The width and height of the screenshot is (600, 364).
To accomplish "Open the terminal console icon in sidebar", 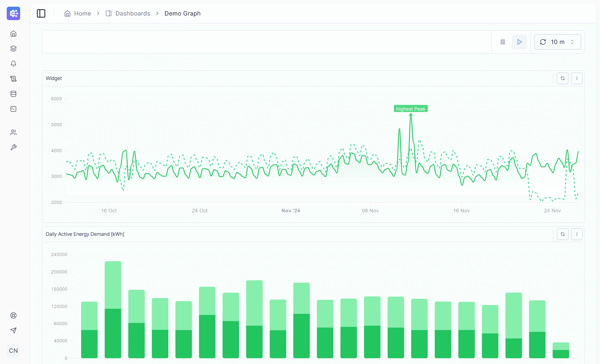I will (13, 109).
